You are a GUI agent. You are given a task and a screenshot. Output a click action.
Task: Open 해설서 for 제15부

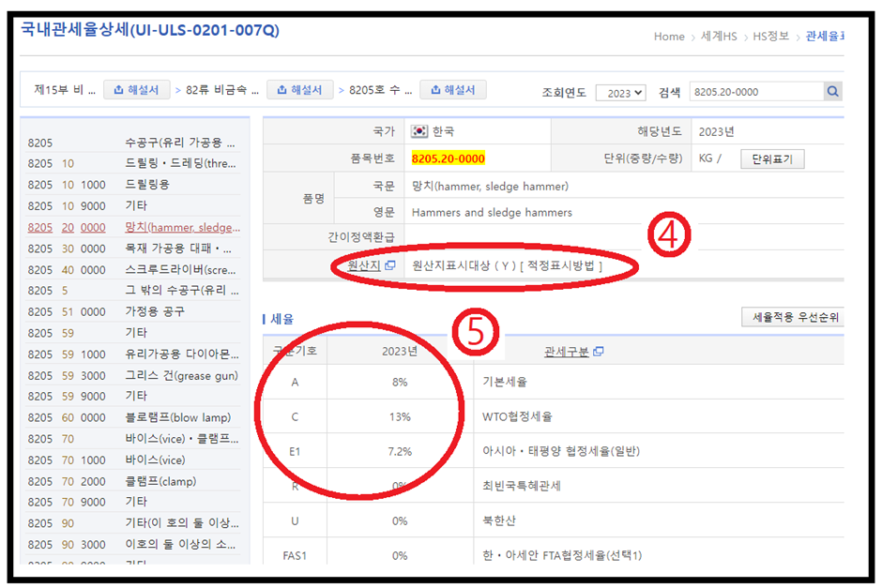[137, 90]
